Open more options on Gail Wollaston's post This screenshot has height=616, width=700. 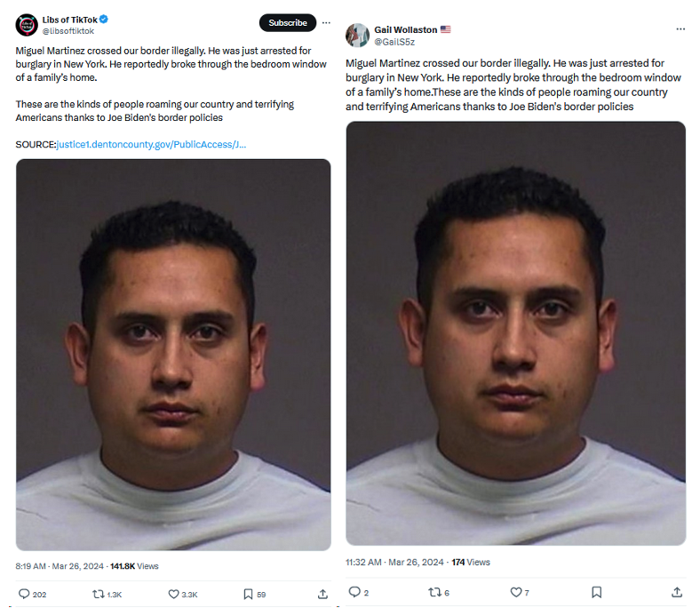click(x=680, y=29)
